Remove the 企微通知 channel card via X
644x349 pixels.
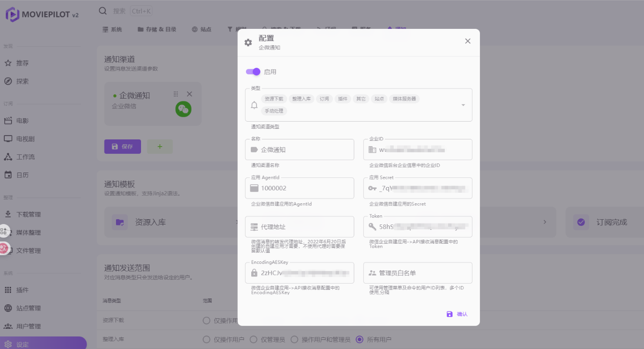click(189, 94)
